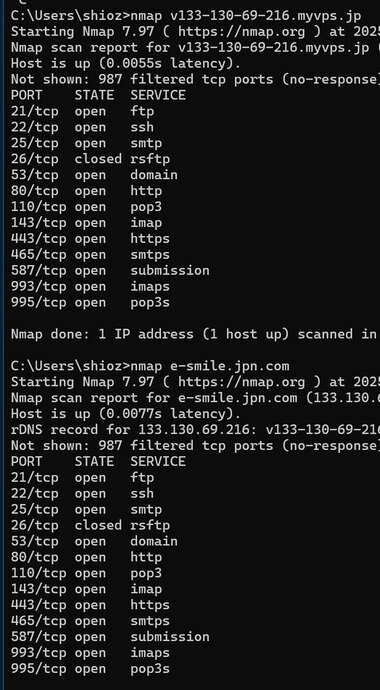The image size is (380, 690).
Task: Click the 53/tcp domain entry in second scan
Action: click(94, 541)
